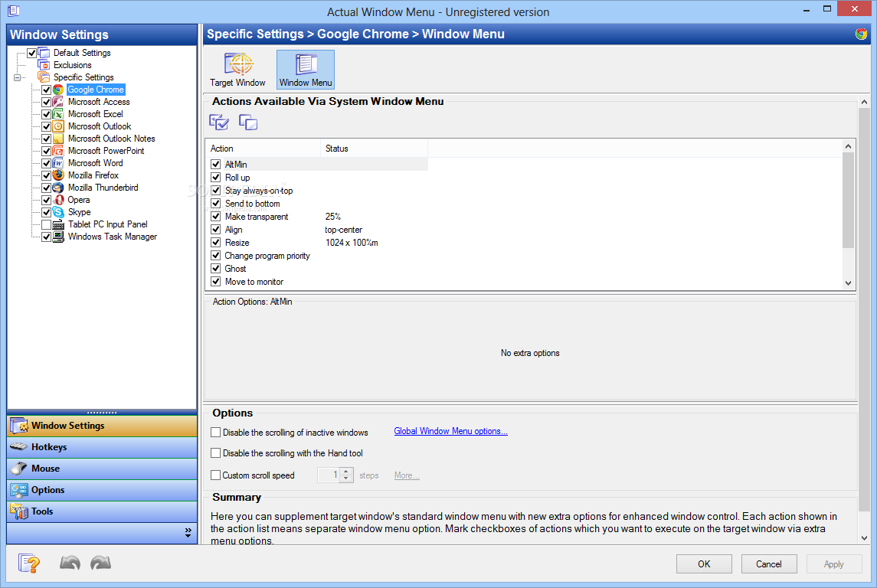Click the Opera icon in tree
Image resolution: width=877 pixels, height=588 pixels.
tap(58, 200)
